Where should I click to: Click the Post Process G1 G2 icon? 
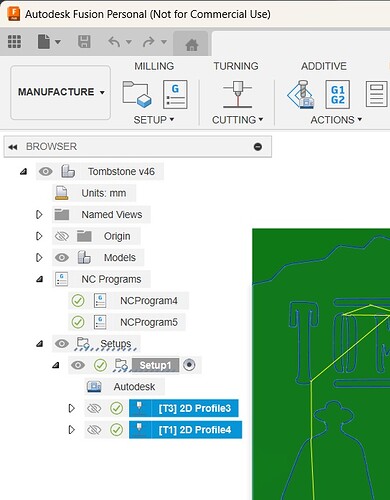pos(338,94)
